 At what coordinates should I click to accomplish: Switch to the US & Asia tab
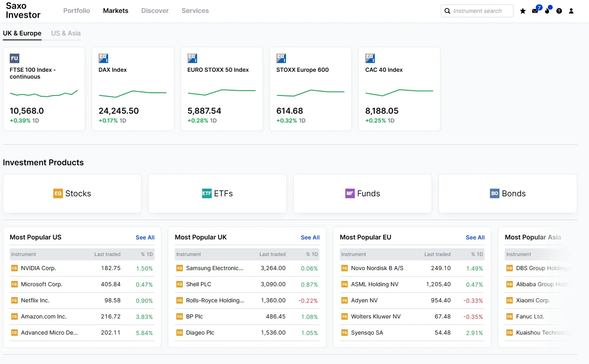(65, 33)
